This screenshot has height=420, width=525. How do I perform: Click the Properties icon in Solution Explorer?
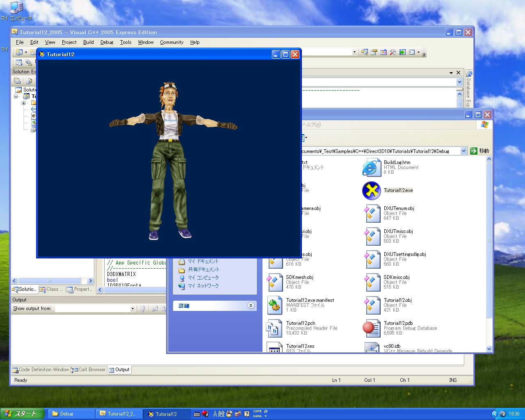[x=17, y=81]
